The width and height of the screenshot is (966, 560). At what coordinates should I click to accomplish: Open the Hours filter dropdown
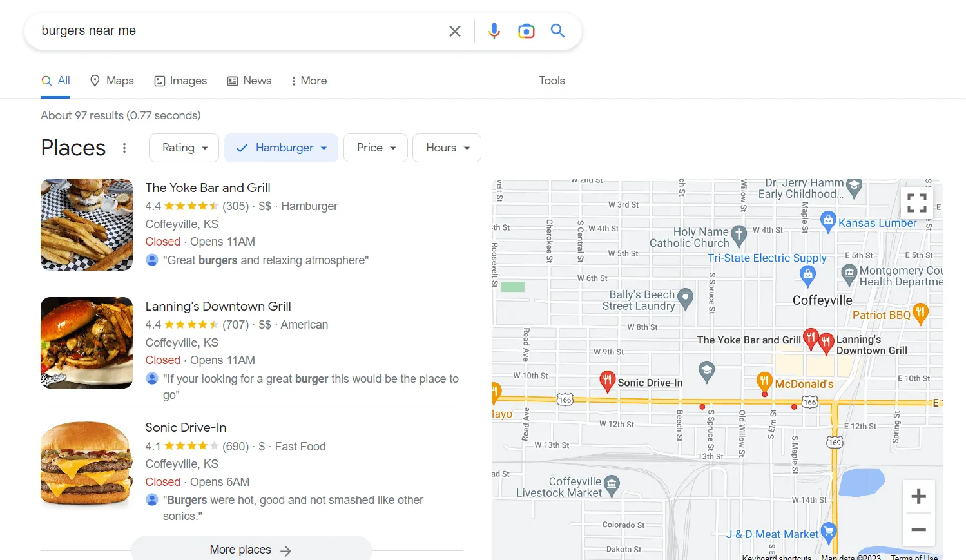pyautogui.click(x=447, y=148)
